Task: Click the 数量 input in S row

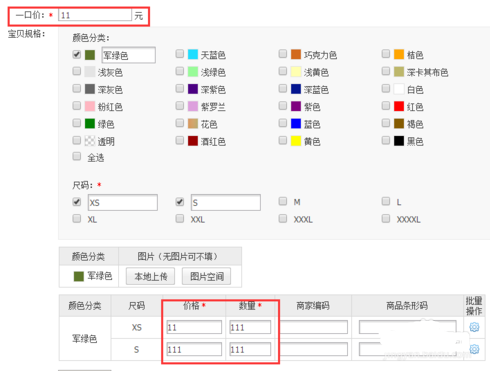Action: (250, 349)
